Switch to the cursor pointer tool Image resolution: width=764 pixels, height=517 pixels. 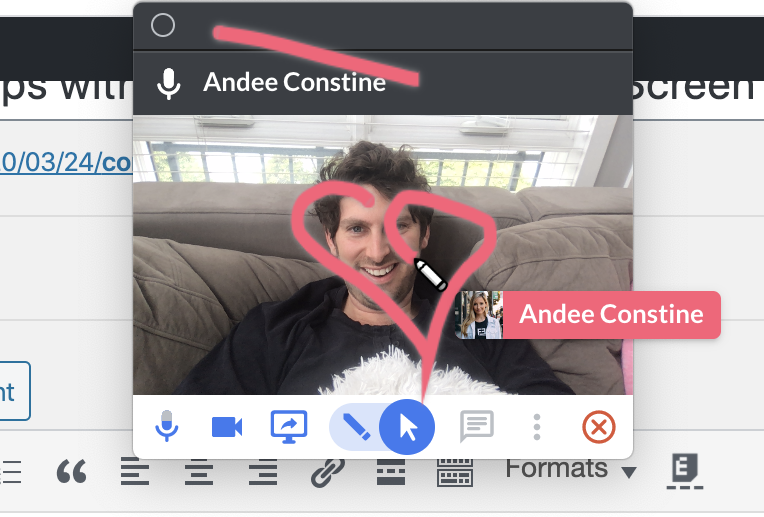coord(407,428)
